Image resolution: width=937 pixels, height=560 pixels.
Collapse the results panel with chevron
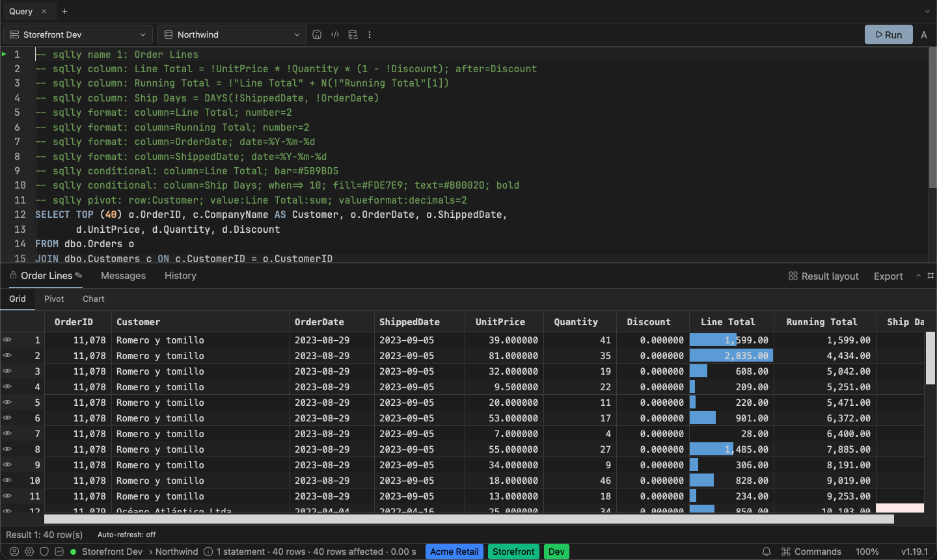click(x=918, y=276)
